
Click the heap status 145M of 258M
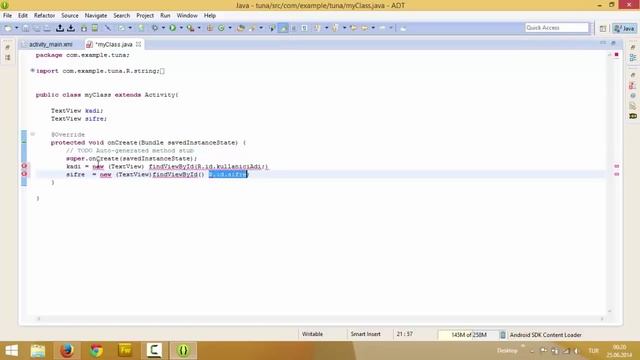coord(469,335)
